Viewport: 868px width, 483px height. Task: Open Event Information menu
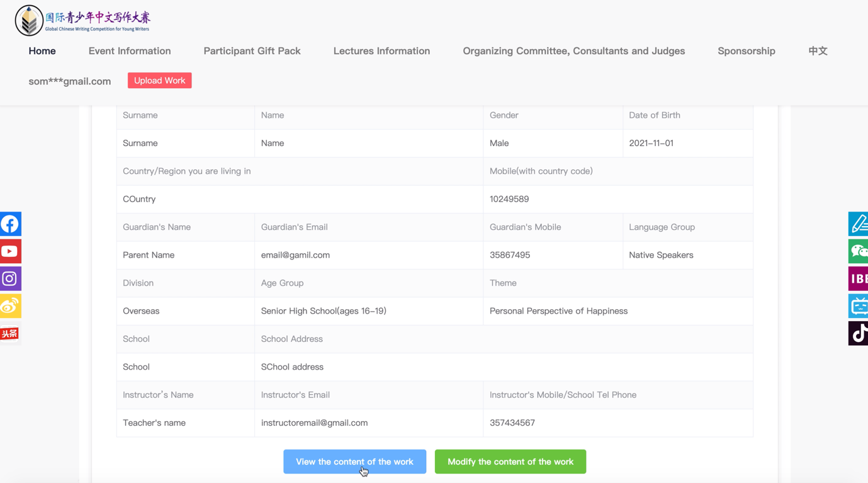[130, 51]
